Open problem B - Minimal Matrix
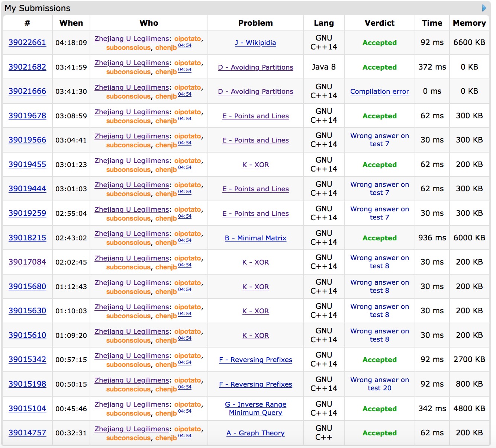 pyautogui.click(x=255, y=238)
